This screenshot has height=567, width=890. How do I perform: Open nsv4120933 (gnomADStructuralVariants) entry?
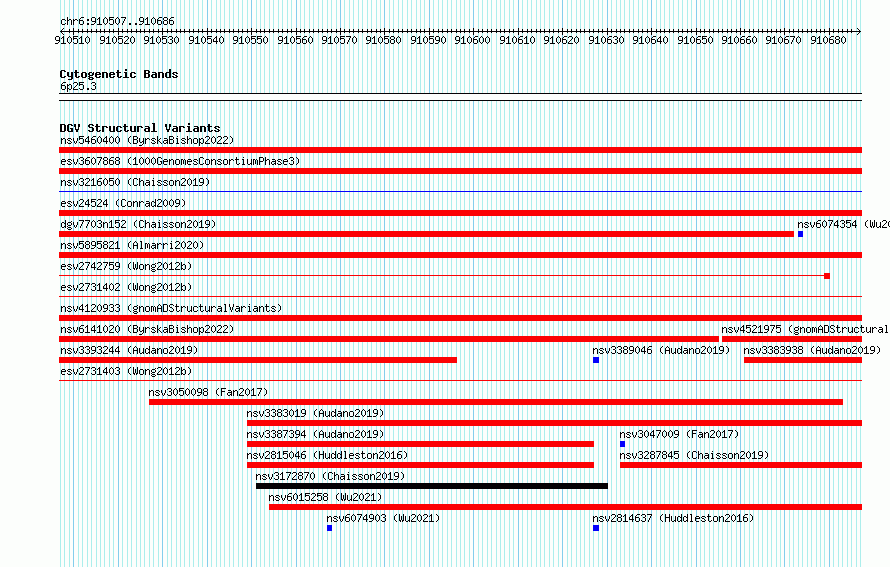(x=171, y=308)
